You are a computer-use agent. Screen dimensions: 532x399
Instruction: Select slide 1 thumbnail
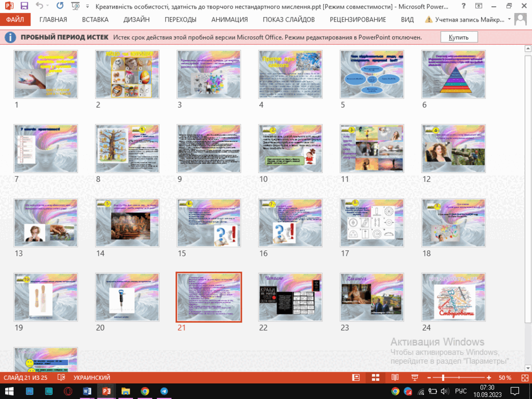46,74
